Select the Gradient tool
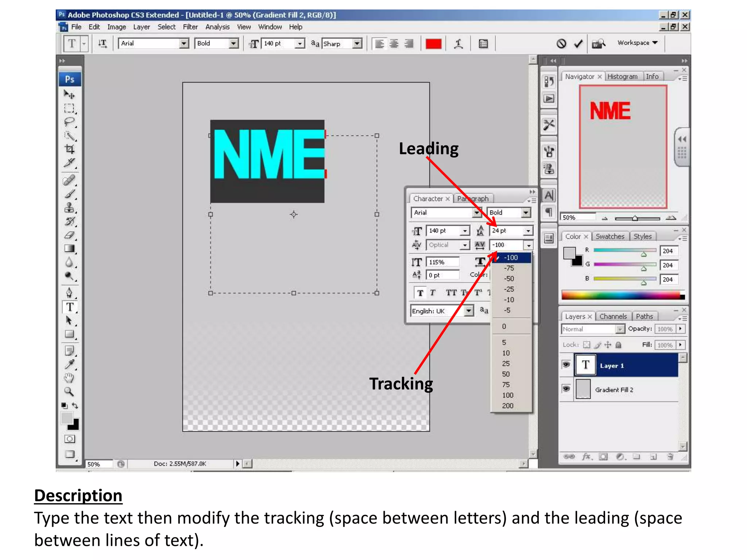This screenshot has height=560, width=747. 69,249
